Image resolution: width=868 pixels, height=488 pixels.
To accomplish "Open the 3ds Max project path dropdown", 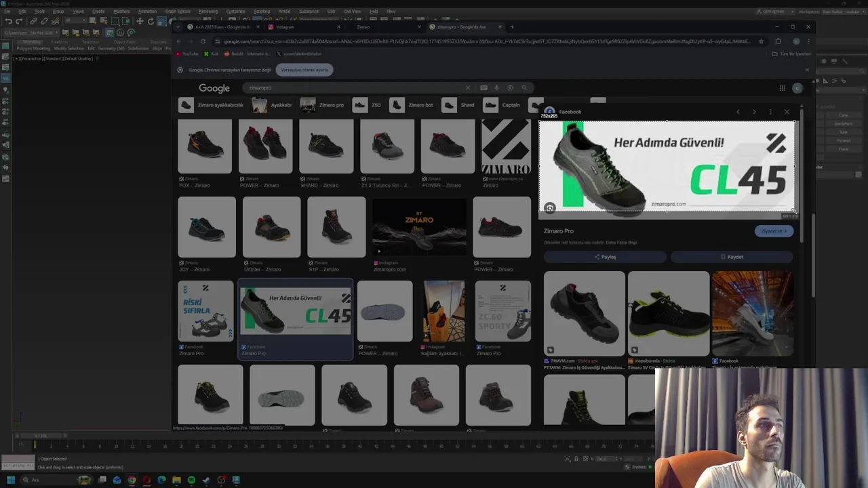I will tap(30, 33).
